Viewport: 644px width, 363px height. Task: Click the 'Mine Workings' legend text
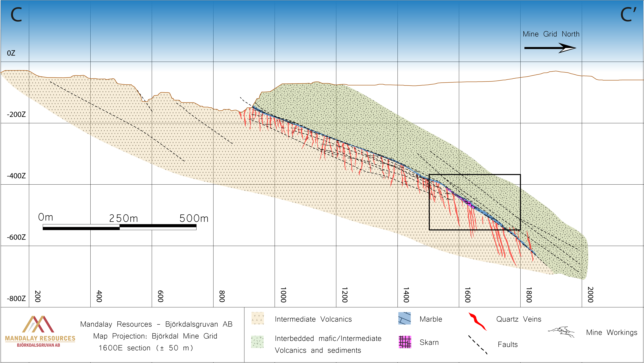tap(612, 333)
